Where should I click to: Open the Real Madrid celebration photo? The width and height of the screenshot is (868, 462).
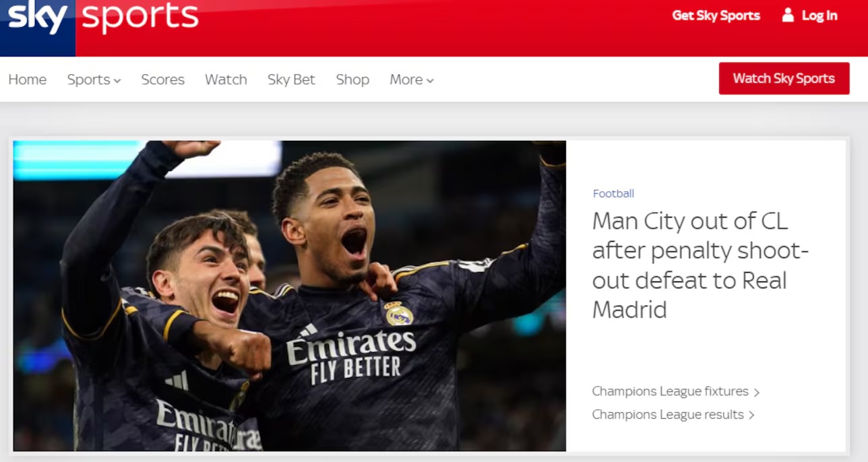290,296
